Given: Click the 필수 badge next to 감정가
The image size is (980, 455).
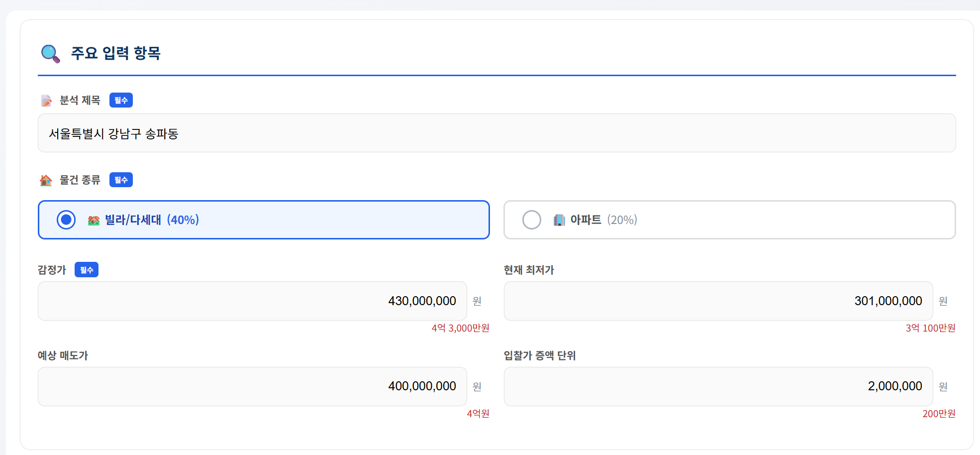Looking at the screenshot, I should tap(87, 270).
